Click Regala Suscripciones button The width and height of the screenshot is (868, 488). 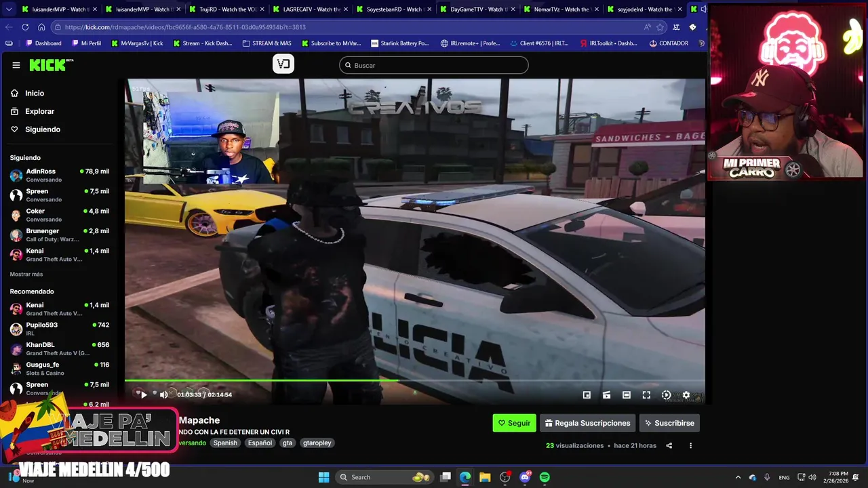click(x=587, y=423)
